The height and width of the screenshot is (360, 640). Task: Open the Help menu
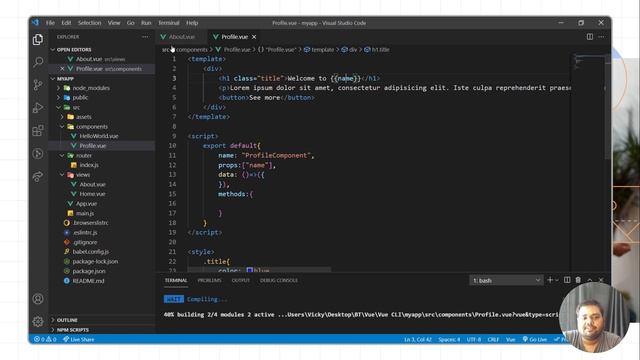coord(192,23)
